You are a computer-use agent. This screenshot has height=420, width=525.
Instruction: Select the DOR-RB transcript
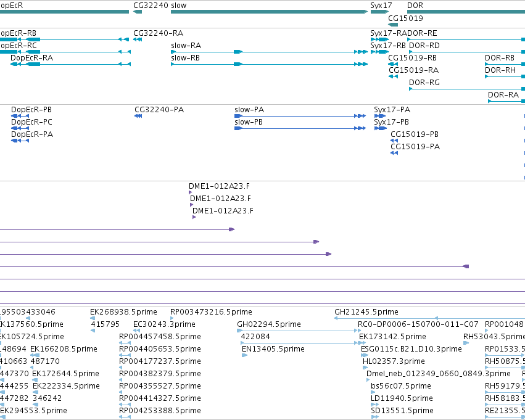[x=500, y=58]
